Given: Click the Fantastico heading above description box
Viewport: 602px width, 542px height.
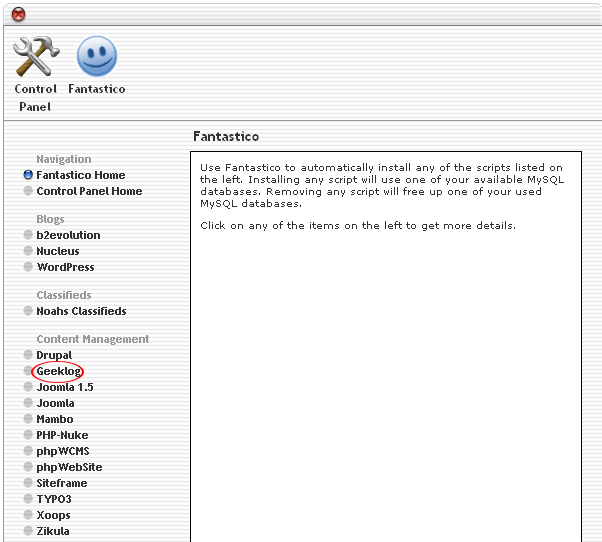Looking at the screenshot, I should (x=226, y=136).
